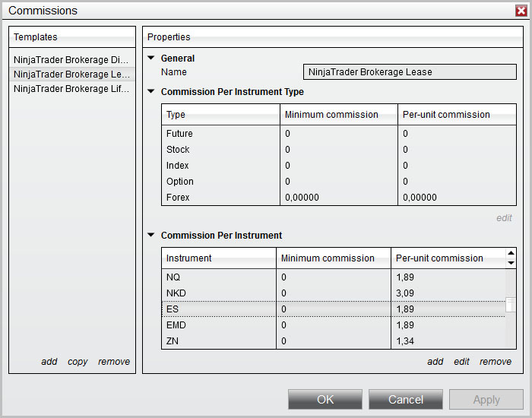Click Minimum commission header in instrument table
The image size is (532, 418).
334,258
